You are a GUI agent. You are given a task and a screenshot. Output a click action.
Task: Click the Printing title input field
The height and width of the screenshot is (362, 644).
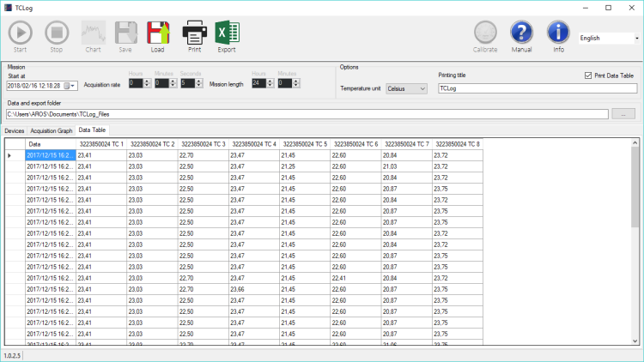point(538,88)
